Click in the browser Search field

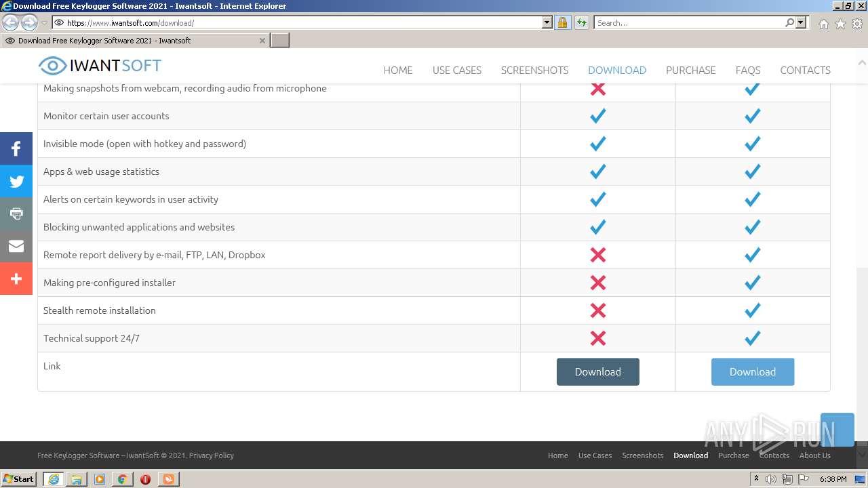point(688,22)
